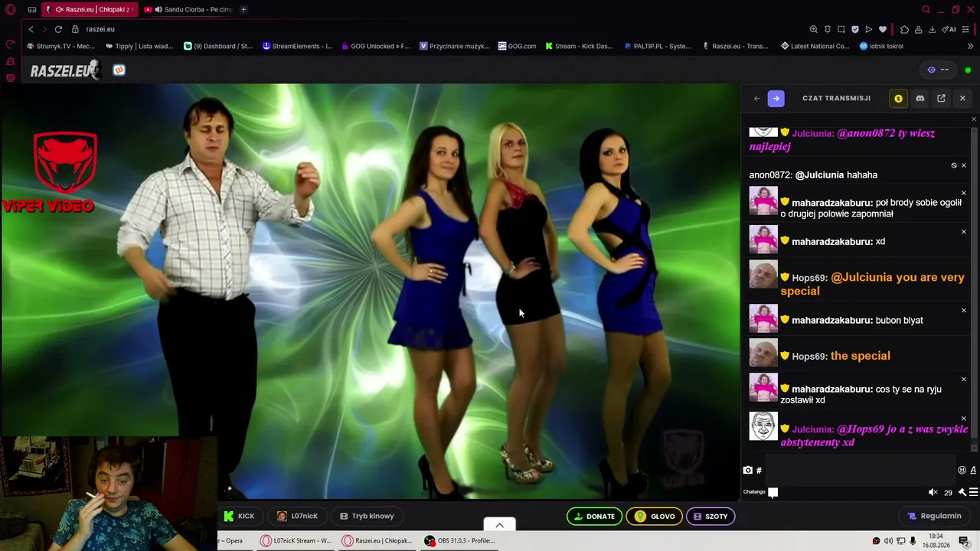980x551 pixels.
Task: Click the up chevron expander below video
Action: 499,525
